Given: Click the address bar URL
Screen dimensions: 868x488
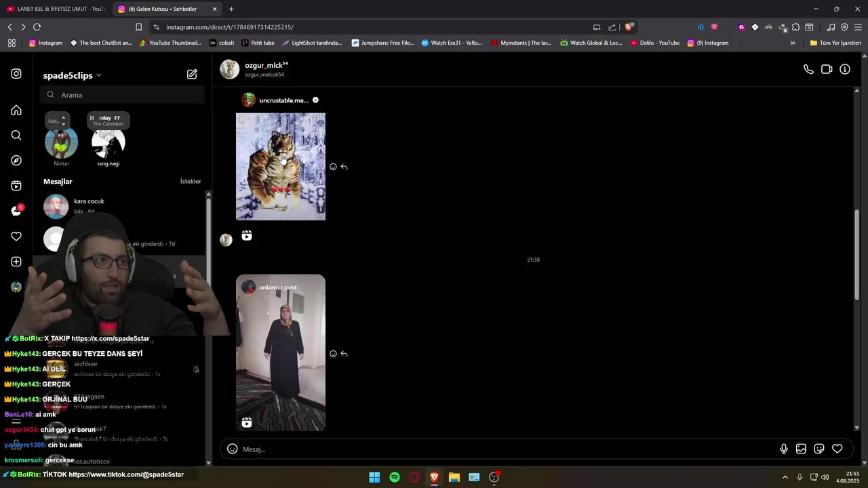Looking at the screenshot, I should 230,27.
